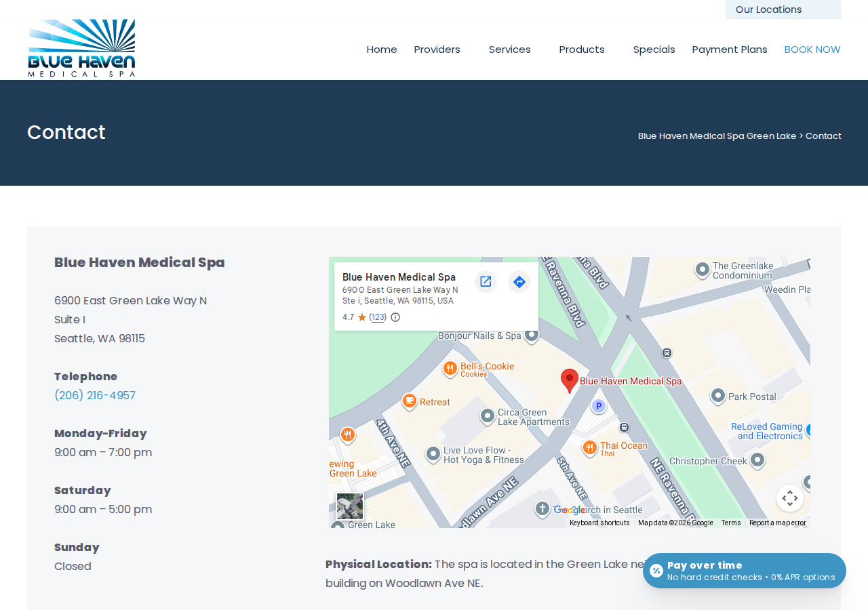Click Keyboard shortcuts on the map

[x=599, y=523]
